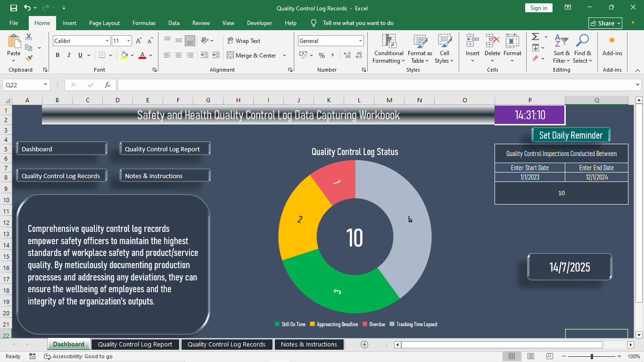Image resolution: width=644 pixels, height=362 pixels.
Task: Apply the yellow Fill Color
Action: point(124,55)
